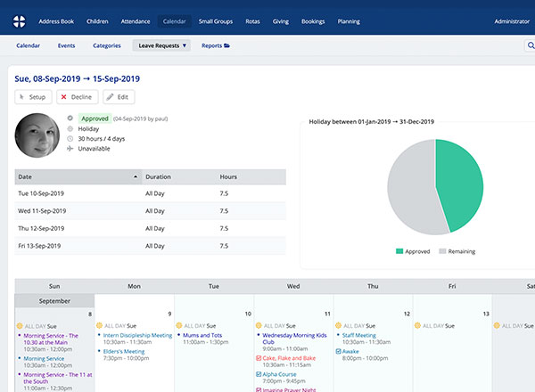This screenshot has width=535, height=392.
Task: Select the Tue 10-Sep-2019 row
Action: click(x=150, y=193)
